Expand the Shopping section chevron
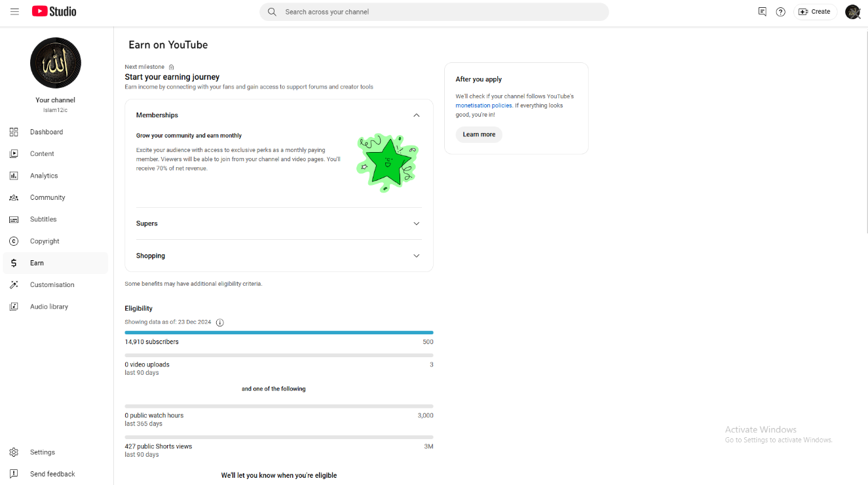Screen dimensions: 868x485 [416, 256]
